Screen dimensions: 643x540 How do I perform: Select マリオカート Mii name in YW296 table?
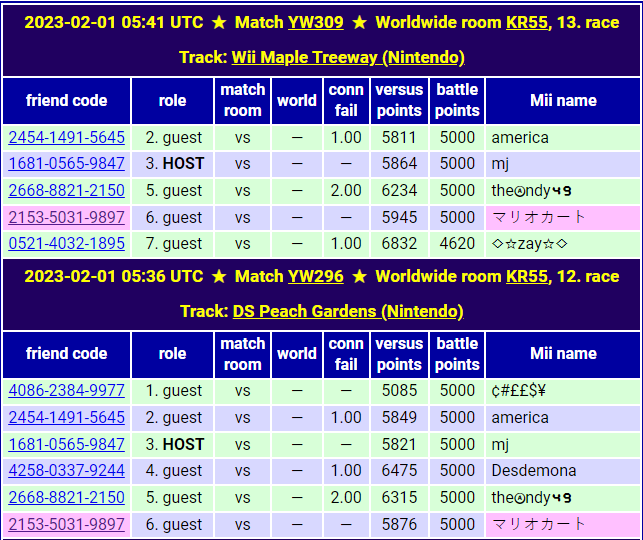pos(538,524)
